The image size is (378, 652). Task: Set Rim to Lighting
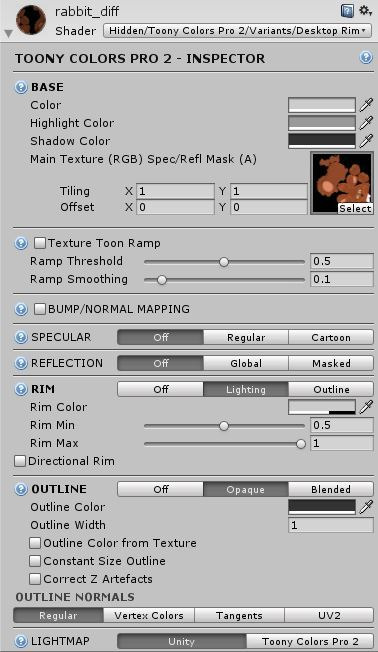(x=246, y=390)
